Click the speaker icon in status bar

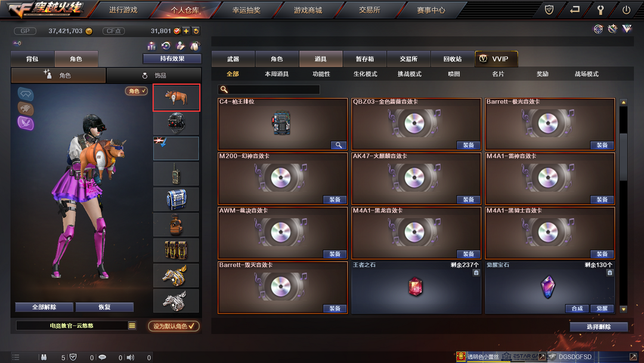point(131,357)
